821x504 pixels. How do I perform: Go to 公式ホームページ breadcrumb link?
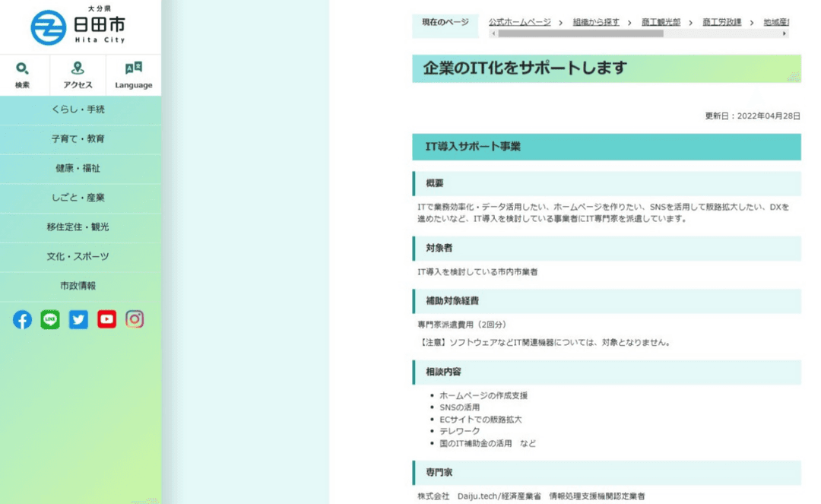pos(520,22)
